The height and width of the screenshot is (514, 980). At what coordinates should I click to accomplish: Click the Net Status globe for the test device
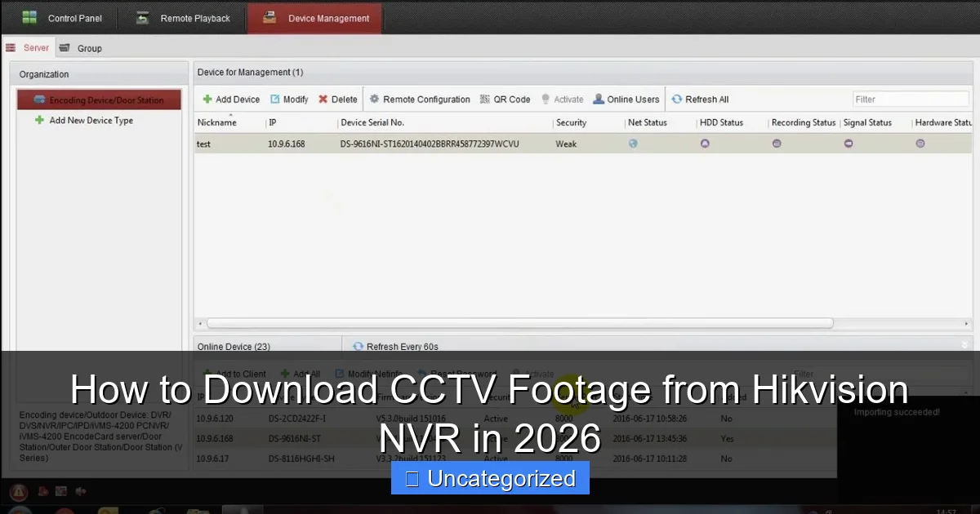pos(633,143)
